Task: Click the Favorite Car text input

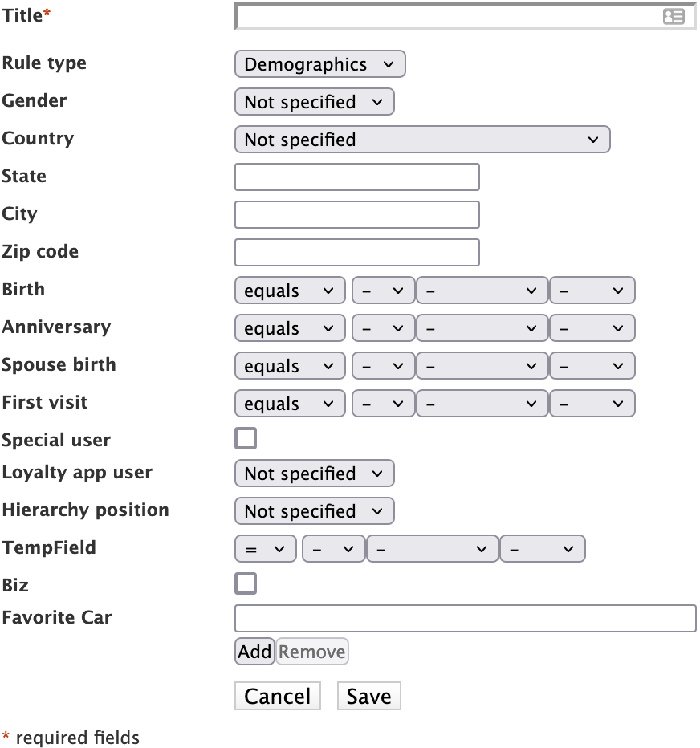Action: (465, 619)
